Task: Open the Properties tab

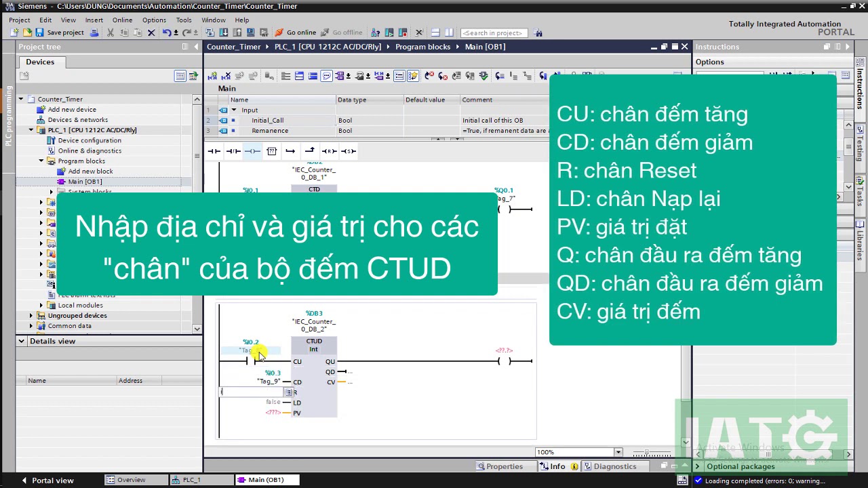Action: point(500,466)
